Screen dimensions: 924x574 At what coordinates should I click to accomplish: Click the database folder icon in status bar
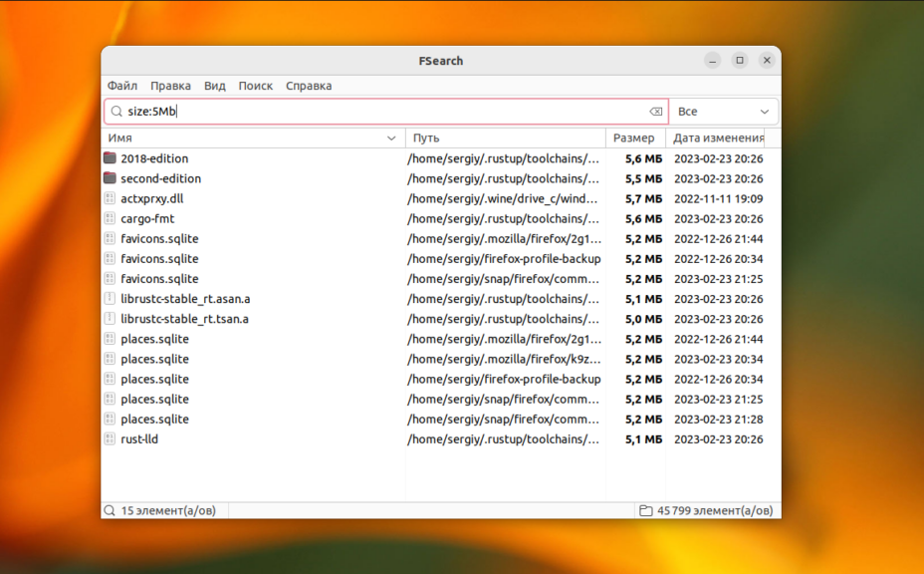[x=646, y=510]
